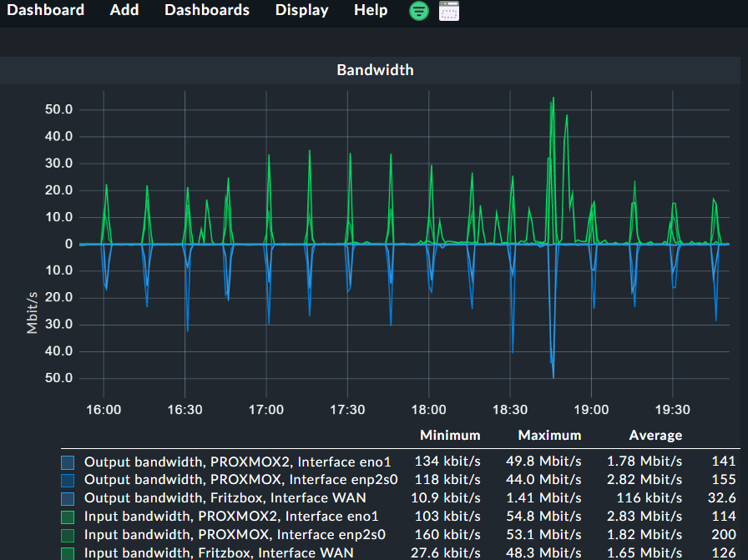Click blue swatch for Fritzbox WAN output
This screenshot has height=560, width=748.
(x=68, y=498)
